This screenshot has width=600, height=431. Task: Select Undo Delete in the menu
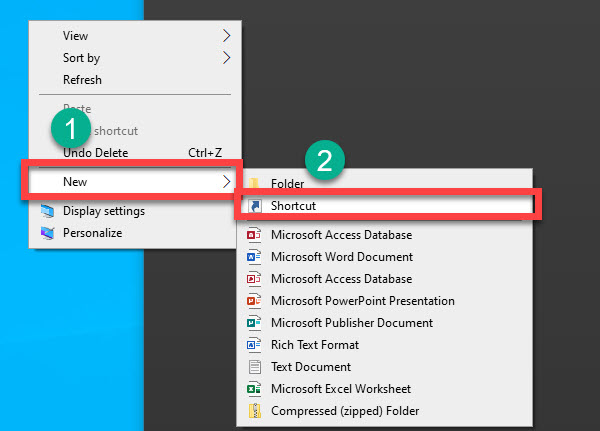click(x=135, y=153)
